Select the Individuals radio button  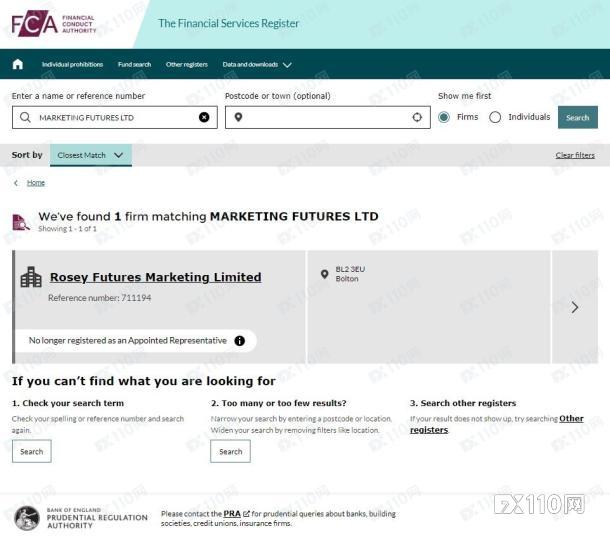(495, 117)
